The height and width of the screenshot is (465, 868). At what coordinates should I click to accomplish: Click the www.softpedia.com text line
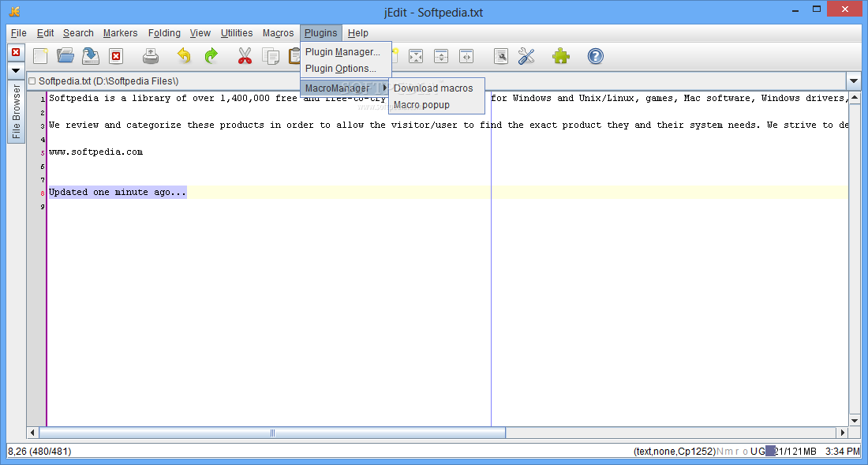point(95,152)
